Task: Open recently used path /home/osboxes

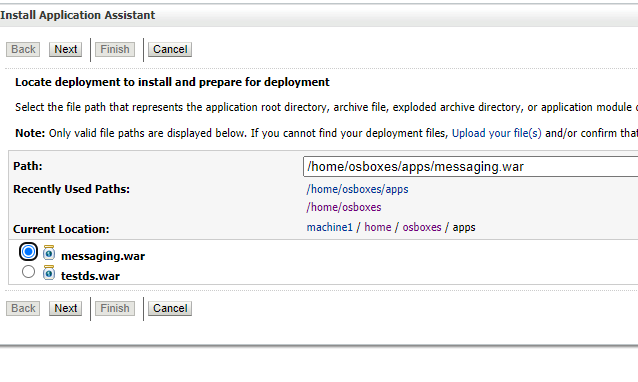Action: pos(344,207)
